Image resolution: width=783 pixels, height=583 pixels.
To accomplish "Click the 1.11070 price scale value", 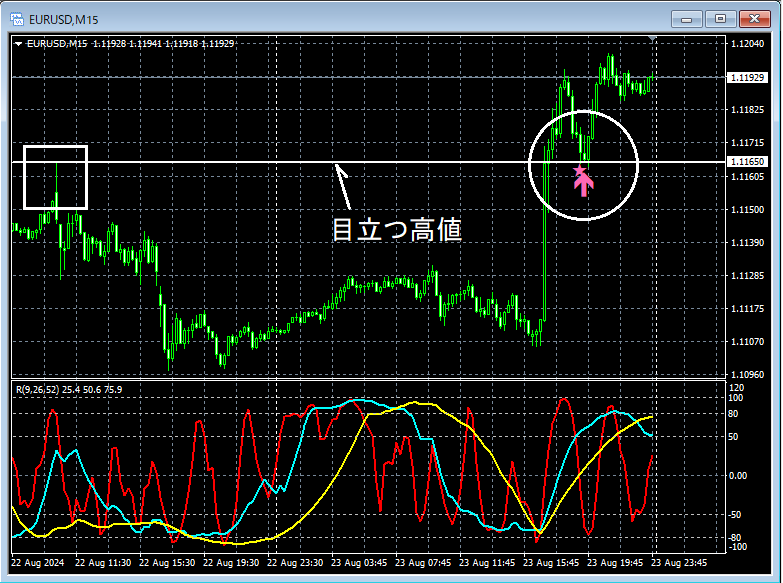I will coord(747,342).
